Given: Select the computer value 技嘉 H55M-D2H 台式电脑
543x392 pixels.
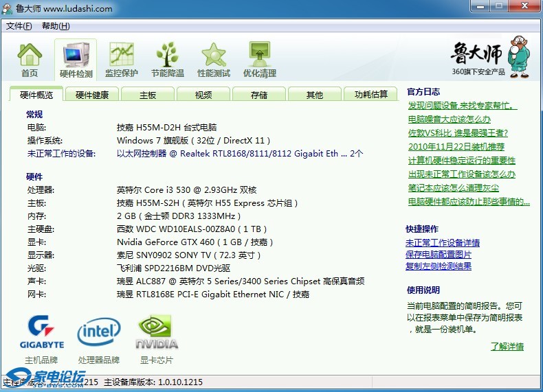Looking at the screenshot, I should (x=166, y=127).
